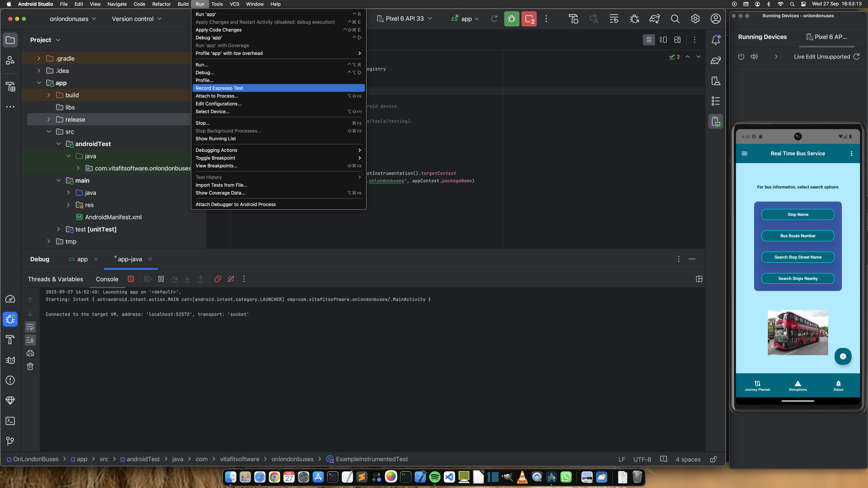Toggle scroll to end in console
Image resolution: width=868 pixels, height=488 pixels.
30,340
